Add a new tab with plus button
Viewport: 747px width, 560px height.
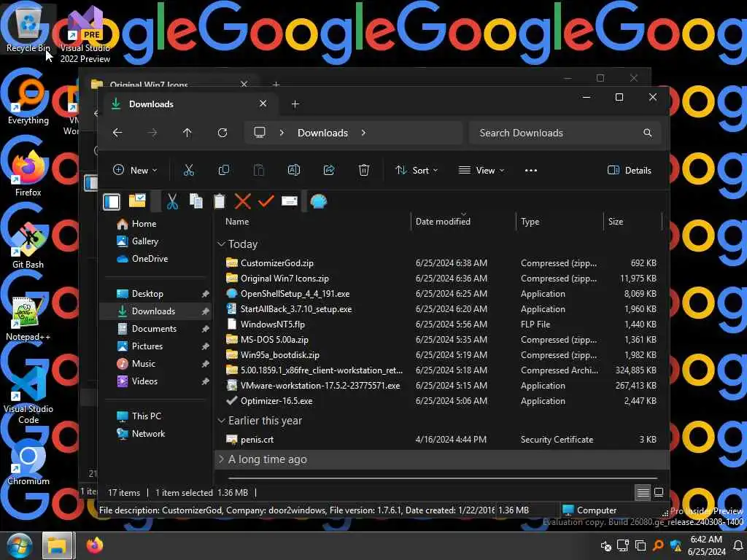(x=295, y=104)
